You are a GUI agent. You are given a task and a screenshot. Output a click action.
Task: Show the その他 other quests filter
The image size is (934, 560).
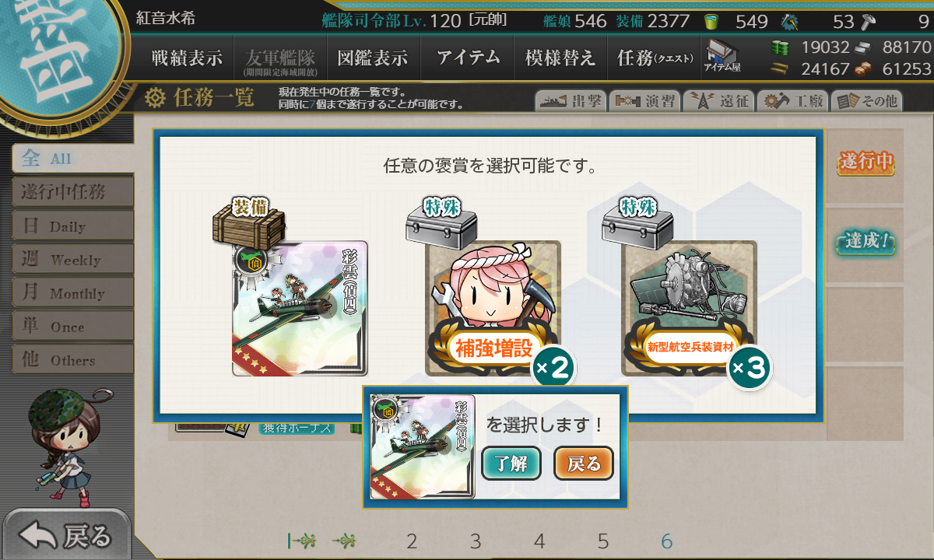pos(866,101)
